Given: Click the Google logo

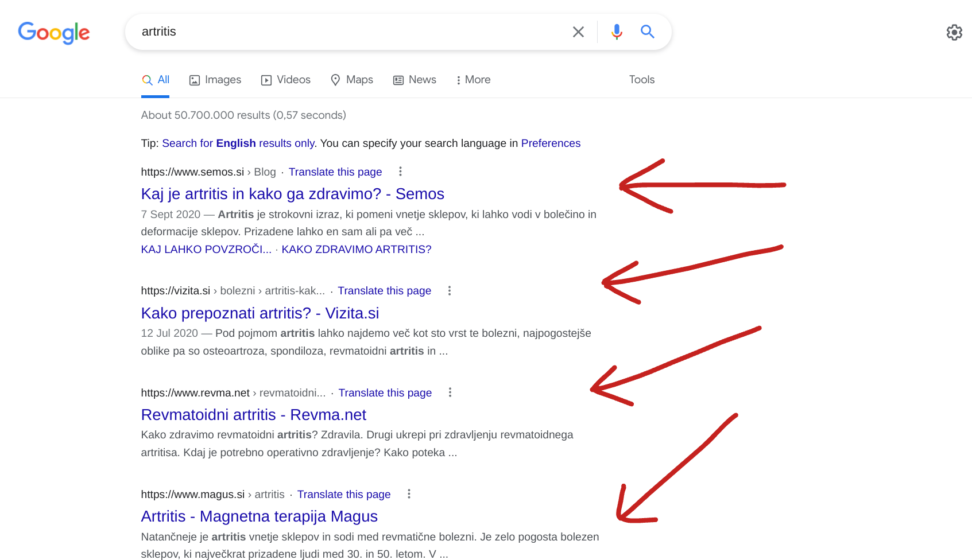Looking at the screenshot, I should point(54,33).
